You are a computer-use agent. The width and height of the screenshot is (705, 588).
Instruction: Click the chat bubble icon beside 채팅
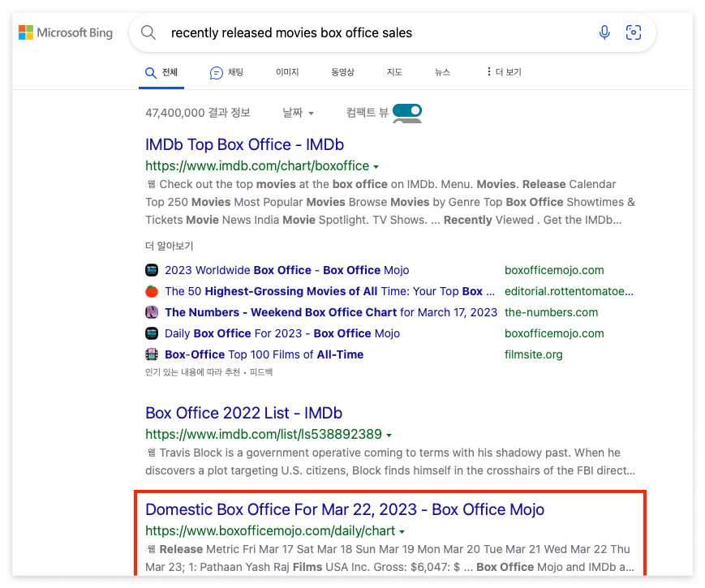(x=217, y=72)
